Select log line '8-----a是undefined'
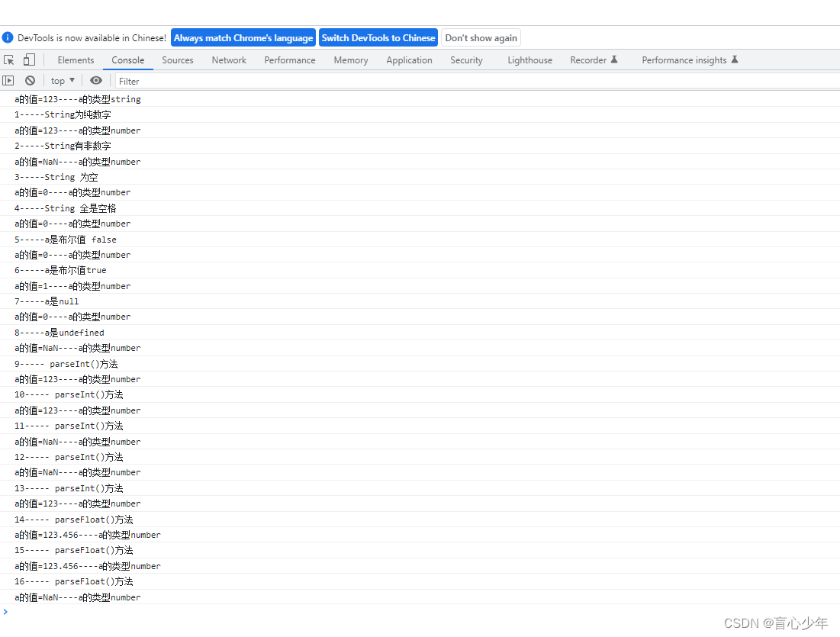The width and height of the screenshot is (840, 637). pos(60,333)
